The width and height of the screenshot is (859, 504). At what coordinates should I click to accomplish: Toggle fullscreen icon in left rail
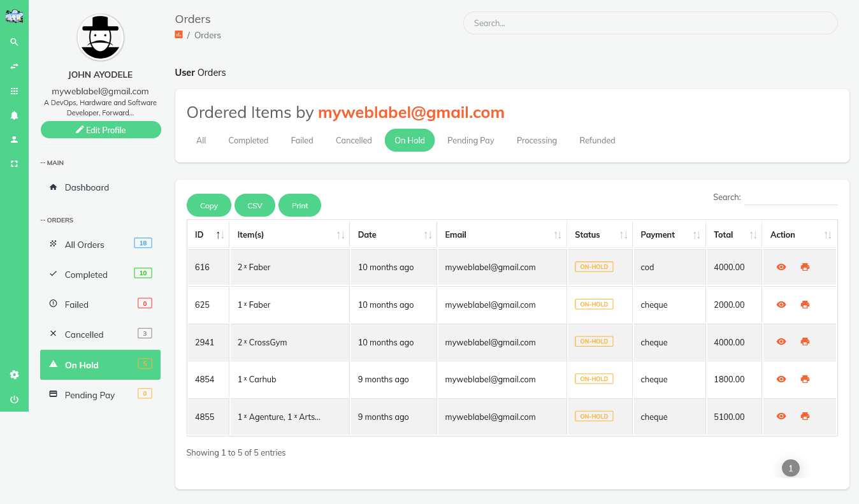pos(14,164)
